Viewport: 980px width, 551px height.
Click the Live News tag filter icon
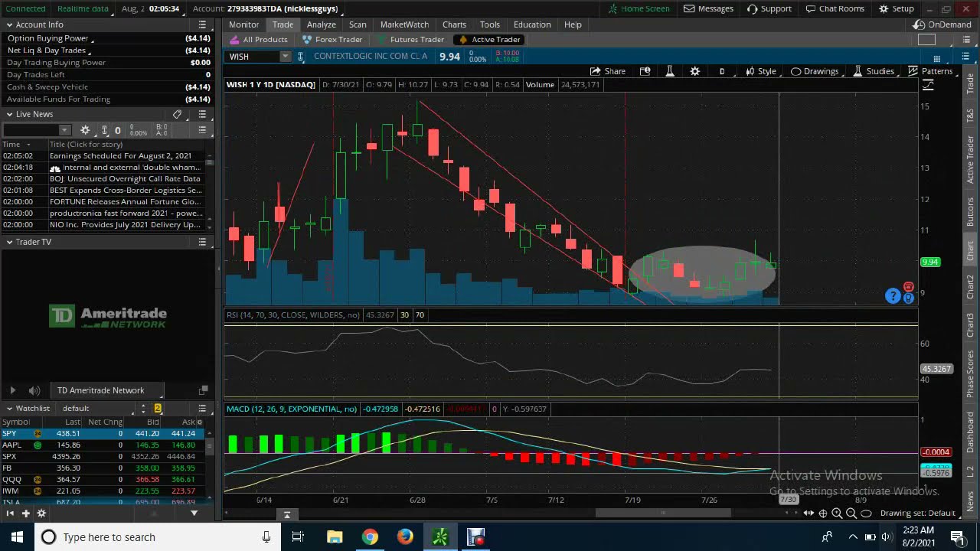click(x=177, y=114)
